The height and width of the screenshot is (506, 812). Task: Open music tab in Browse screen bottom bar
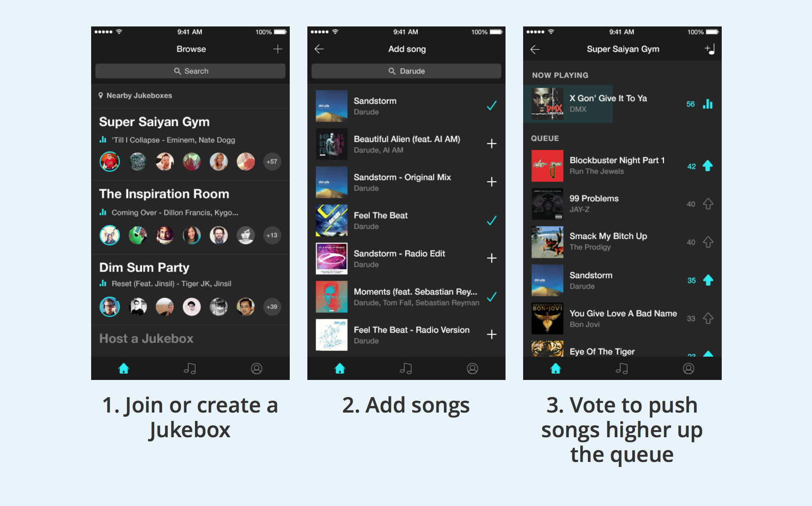[x=190, y=368]
